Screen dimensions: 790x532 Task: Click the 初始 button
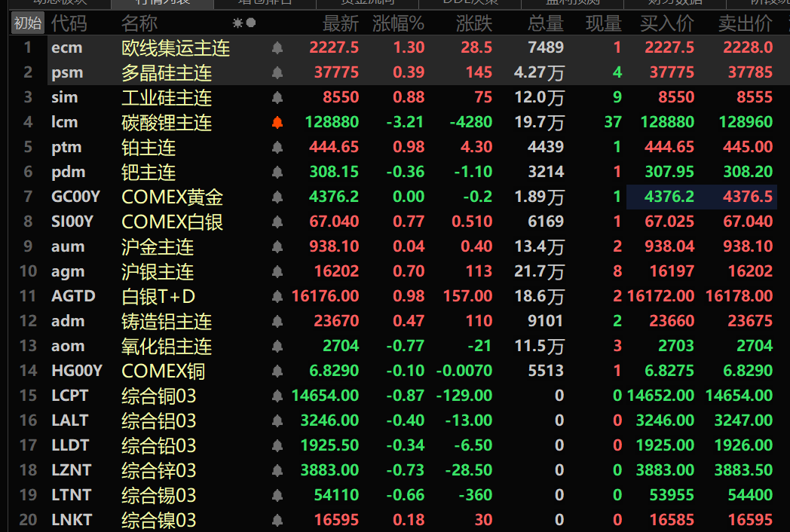28,23
